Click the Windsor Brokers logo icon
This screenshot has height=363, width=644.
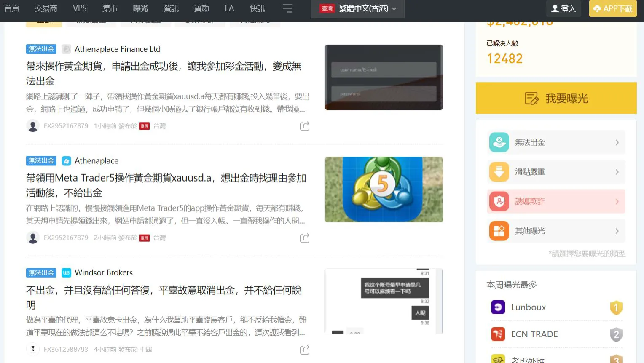pyautogui.click(x=66, y=272)
